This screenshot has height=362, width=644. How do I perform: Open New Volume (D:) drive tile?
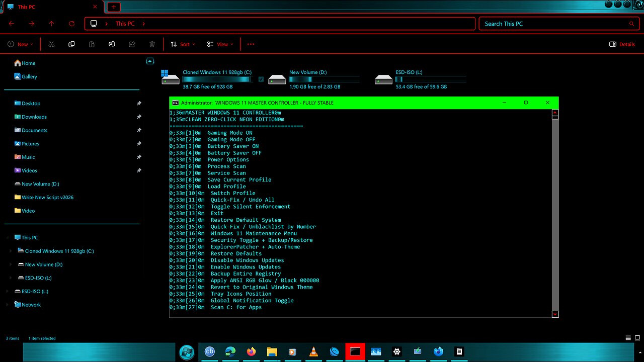pos(313,79)
